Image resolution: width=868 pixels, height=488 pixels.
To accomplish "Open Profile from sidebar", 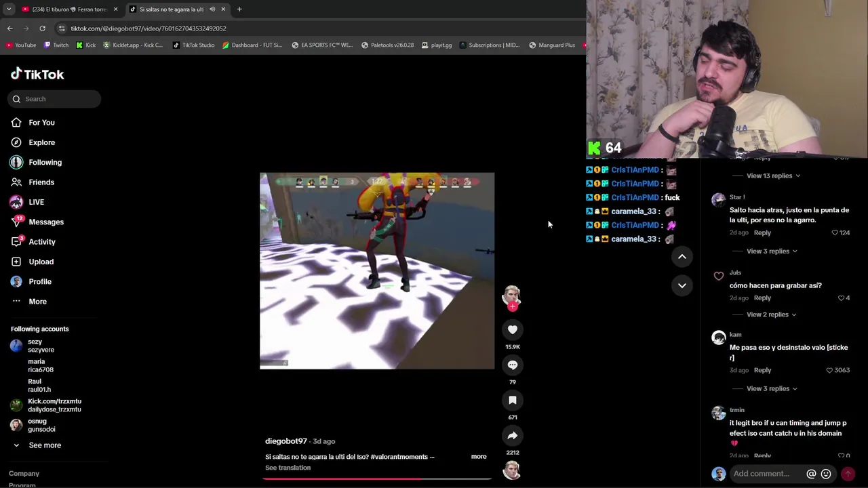I will coord(40,281).
